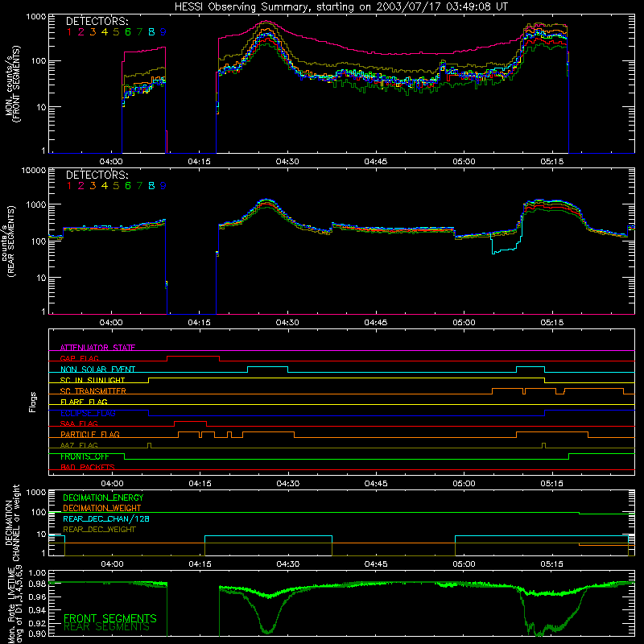Click the REAR SEGMENTS livetime legend label

click(x=107, y=627)
